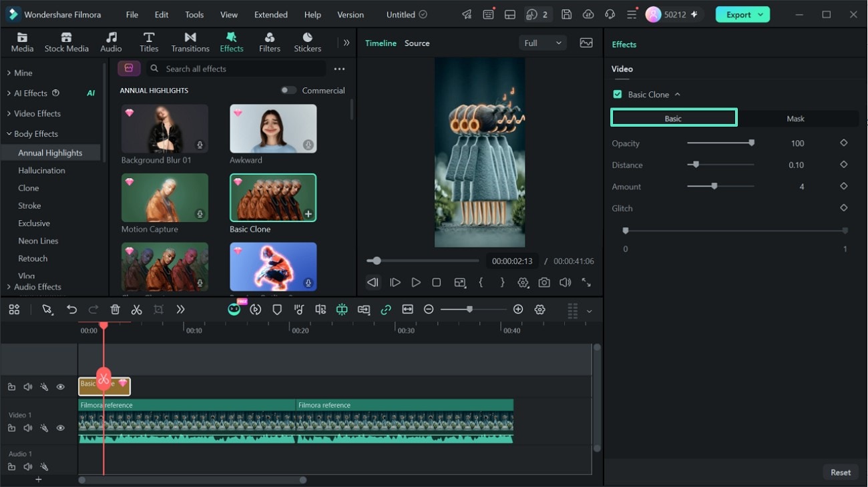The image size is (868, 487).
Task: Hide the effect track using its eye icon
Action: (61, 387)
